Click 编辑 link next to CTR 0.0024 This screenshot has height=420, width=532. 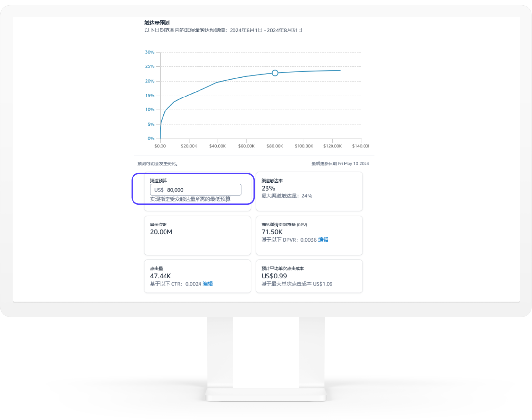tap(208, 284)
